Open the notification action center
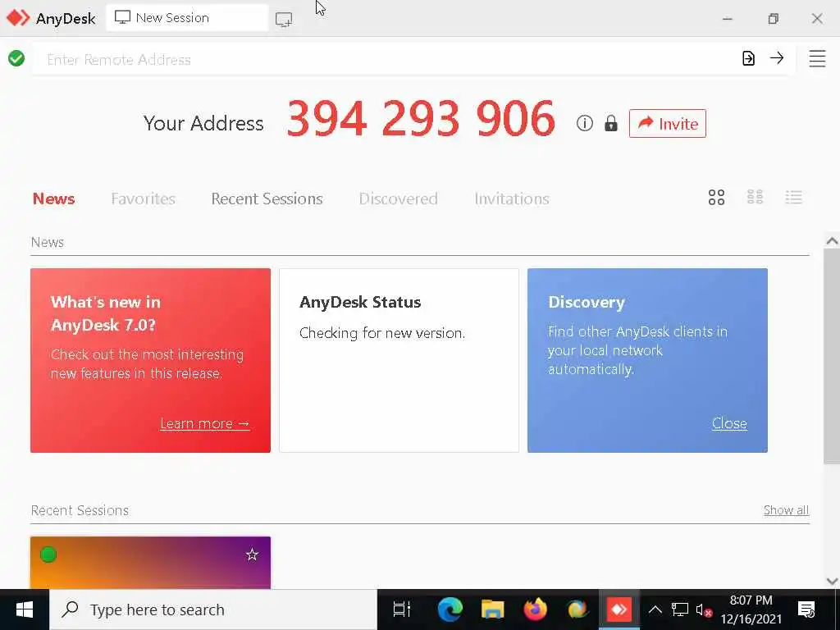The image size is (840, 630). 806,609
